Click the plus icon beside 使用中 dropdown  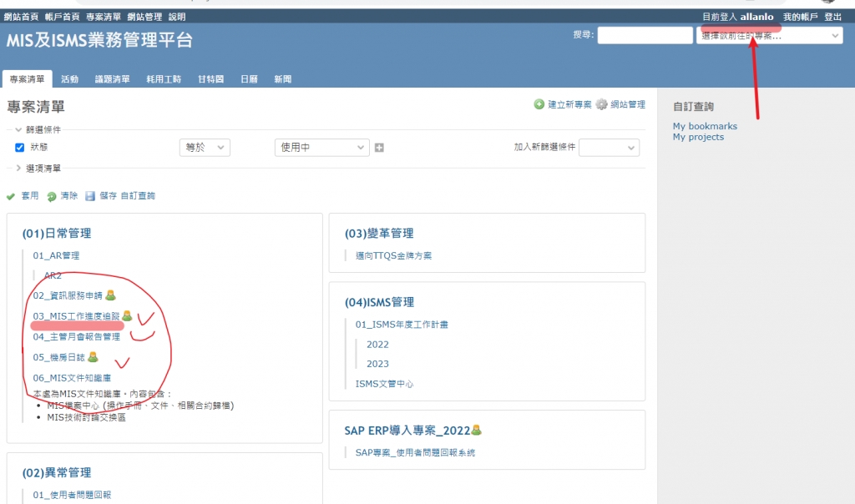[x=379, y=148]
